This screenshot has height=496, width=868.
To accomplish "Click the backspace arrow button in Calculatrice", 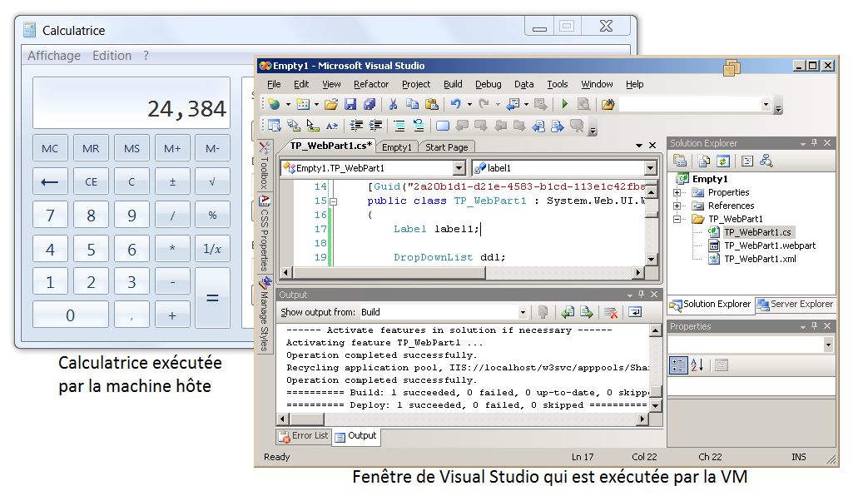I will 51,181.
